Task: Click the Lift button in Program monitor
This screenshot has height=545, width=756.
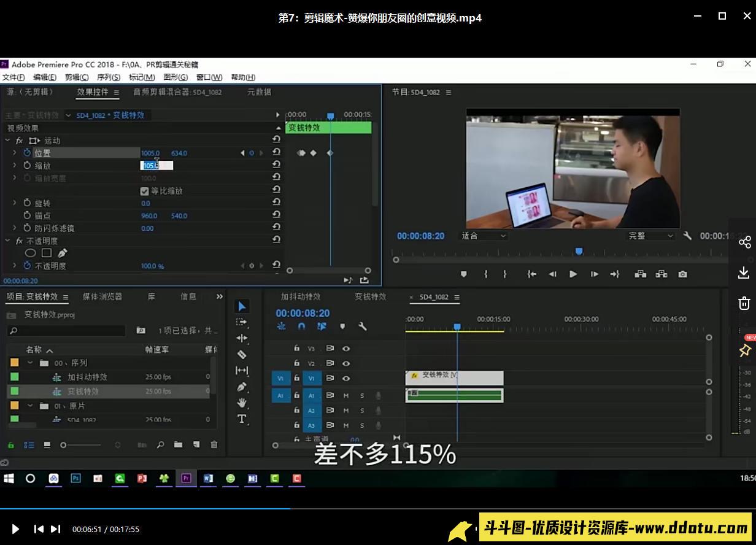Action: [x=640, y=274]
